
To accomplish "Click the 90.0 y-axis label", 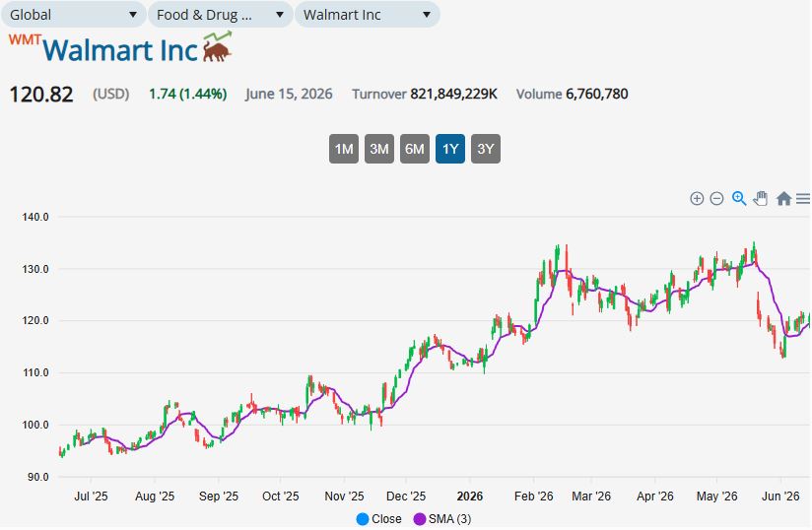I will click(x=38, y=477).
